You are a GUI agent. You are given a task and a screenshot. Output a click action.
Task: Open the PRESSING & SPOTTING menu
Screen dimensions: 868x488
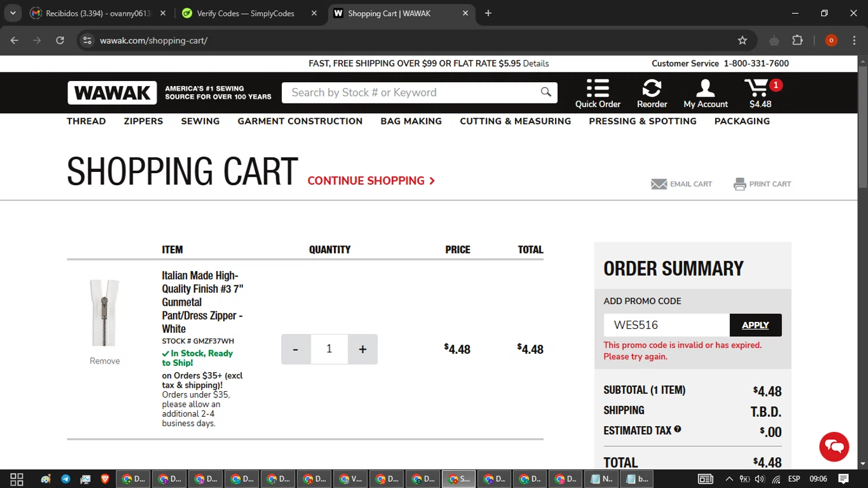click(x=642, y=121)
